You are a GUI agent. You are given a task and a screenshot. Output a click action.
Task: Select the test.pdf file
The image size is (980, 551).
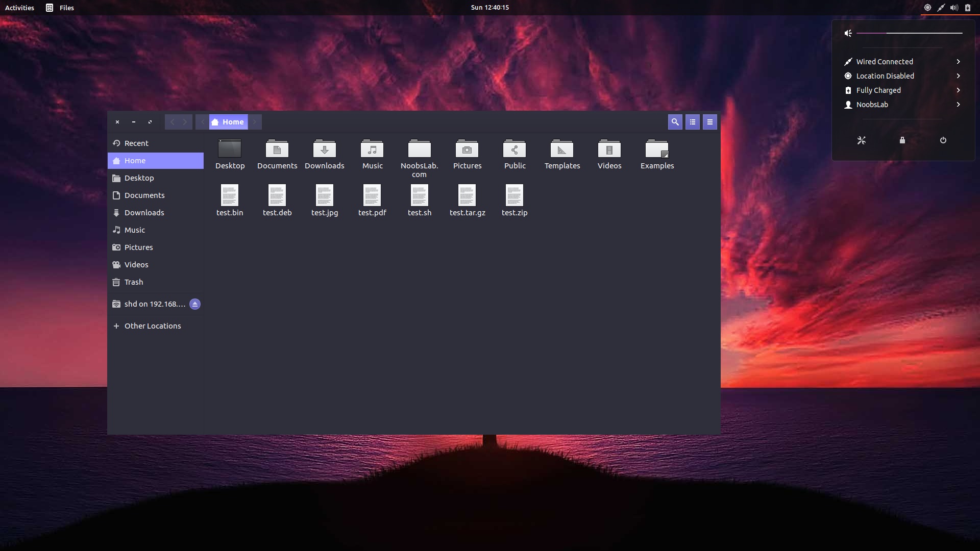pos(372,196)
